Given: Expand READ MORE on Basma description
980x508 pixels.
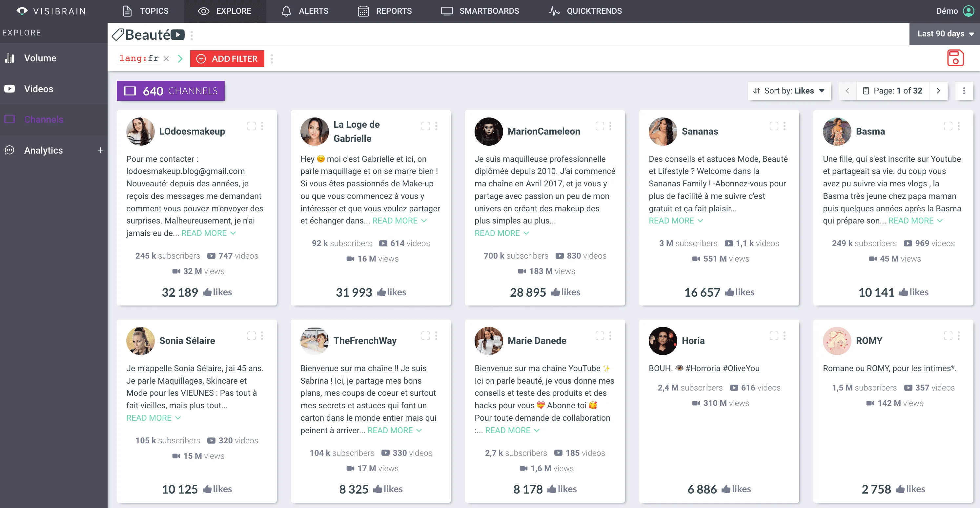Looking at the screenshot, I should coord(916,221).
